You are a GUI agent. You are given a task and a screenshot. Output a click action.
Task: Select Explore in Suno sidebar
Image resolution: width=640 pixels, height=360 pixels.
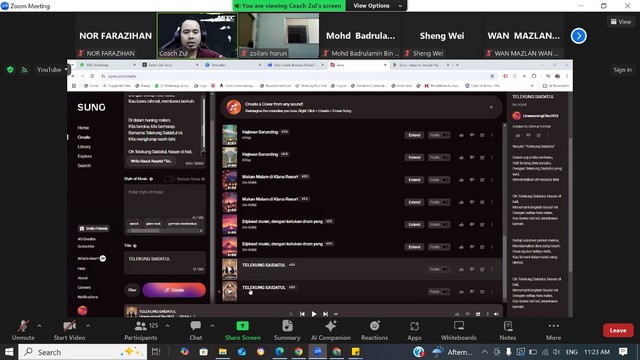pos(84,156)
